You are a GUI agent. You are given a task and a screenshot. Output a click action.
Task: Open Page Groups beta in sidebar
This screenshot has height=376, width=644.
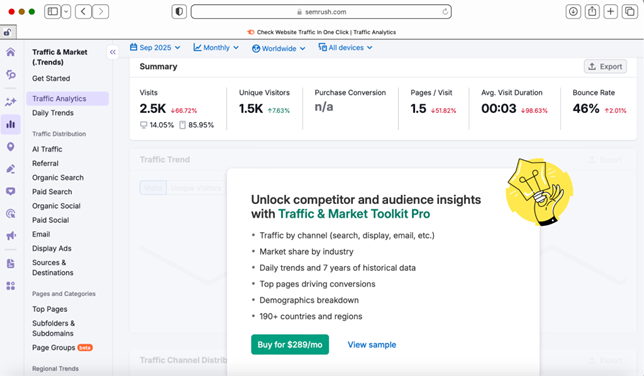62,348
